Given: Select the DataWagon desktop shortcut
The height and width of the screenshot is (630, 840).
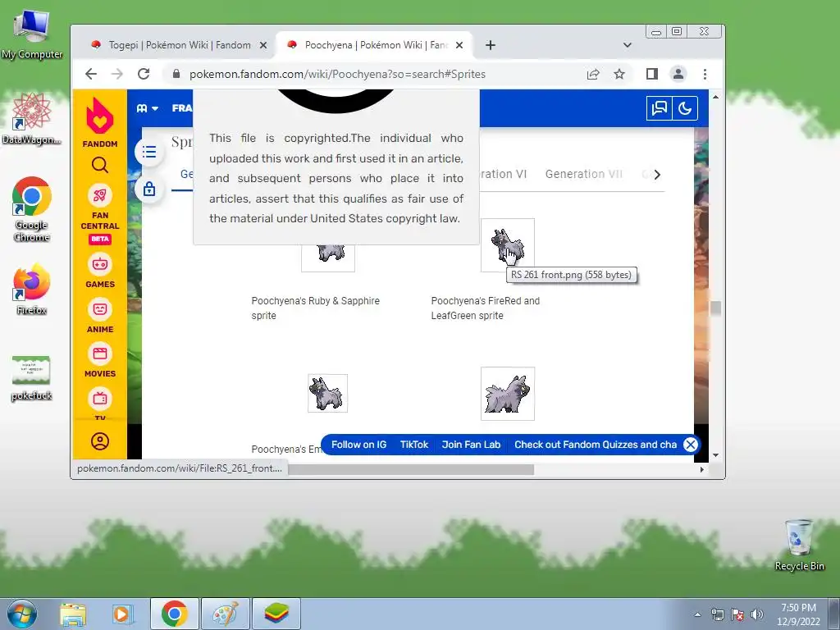Looking at the screenshot, I should 32,119.
